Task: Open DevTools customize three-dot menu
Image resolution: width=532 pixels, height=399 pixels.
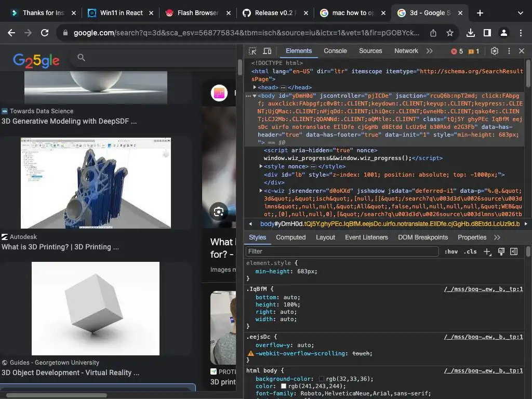Action: [x=509, y=51]
